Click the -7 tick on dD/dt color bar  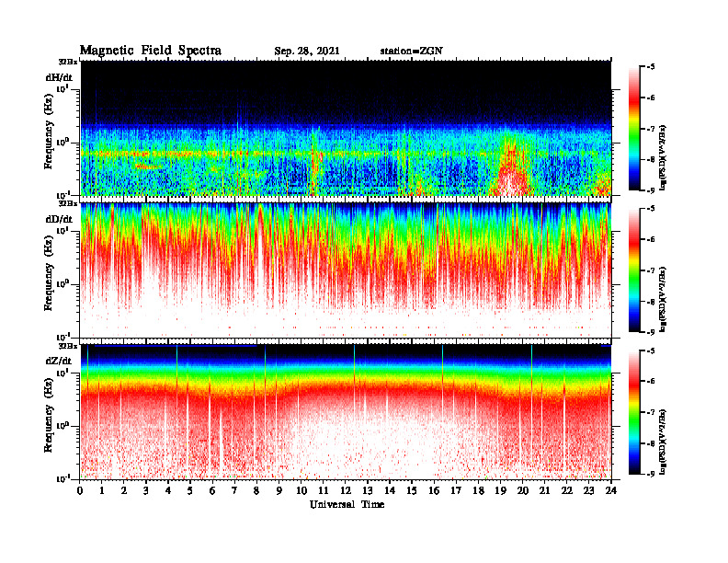(x=651, y=270)
